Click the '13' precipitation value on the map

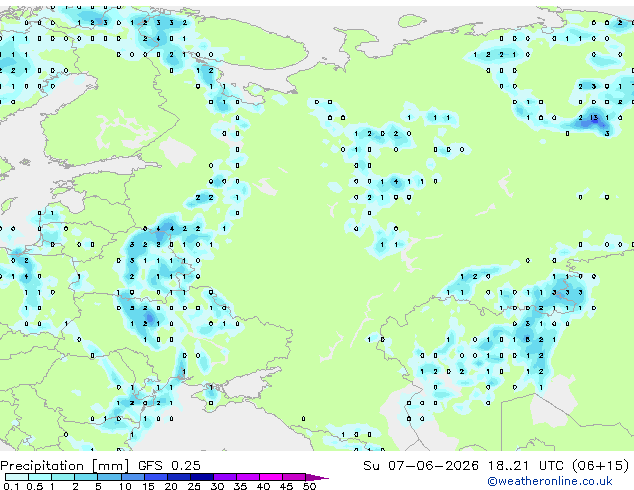(594, 118)
